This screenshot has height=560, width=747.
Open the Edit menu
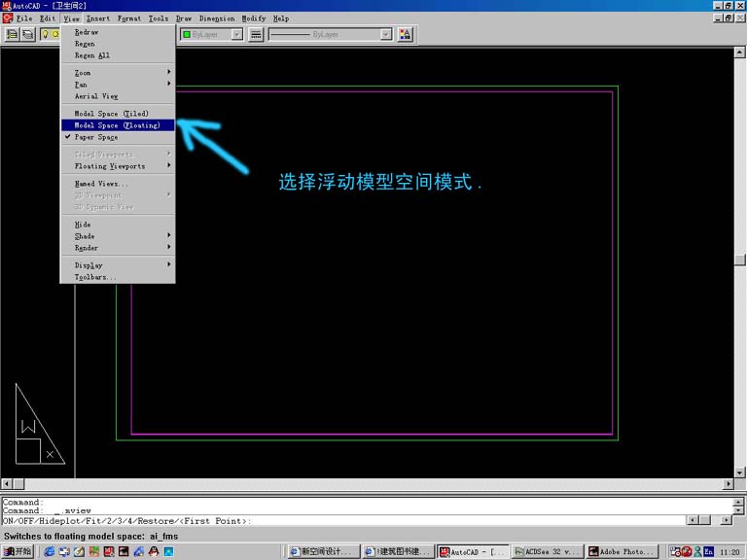coord(47,18)
